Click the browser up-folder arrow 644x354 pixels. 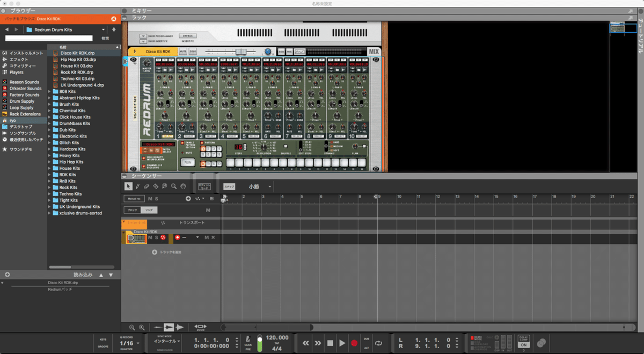pyautogui.click(x=114, y=29)
